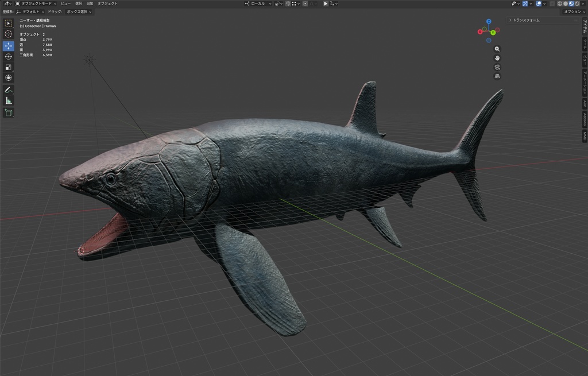Switch to ARP sidebar tab
This screenshot has width=588, height=376.
click(x=585, y=103)
